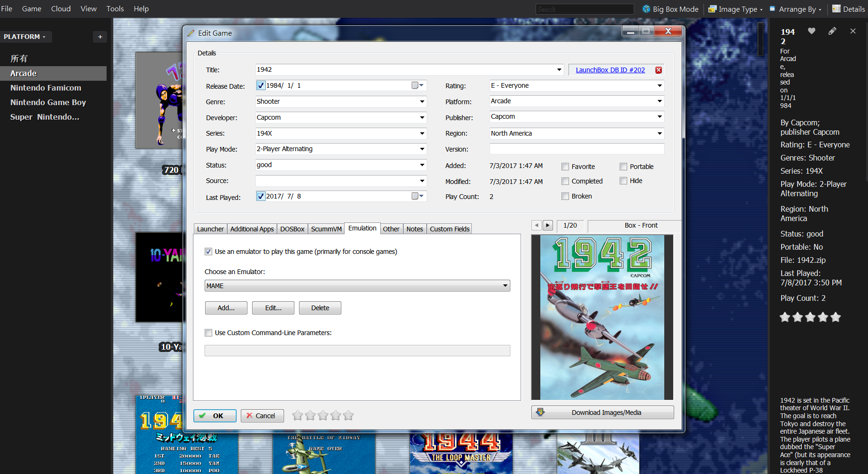The width and height of the screenshot is (868, 474).
Task: Switch to the Notes tab
Action: 415,229
